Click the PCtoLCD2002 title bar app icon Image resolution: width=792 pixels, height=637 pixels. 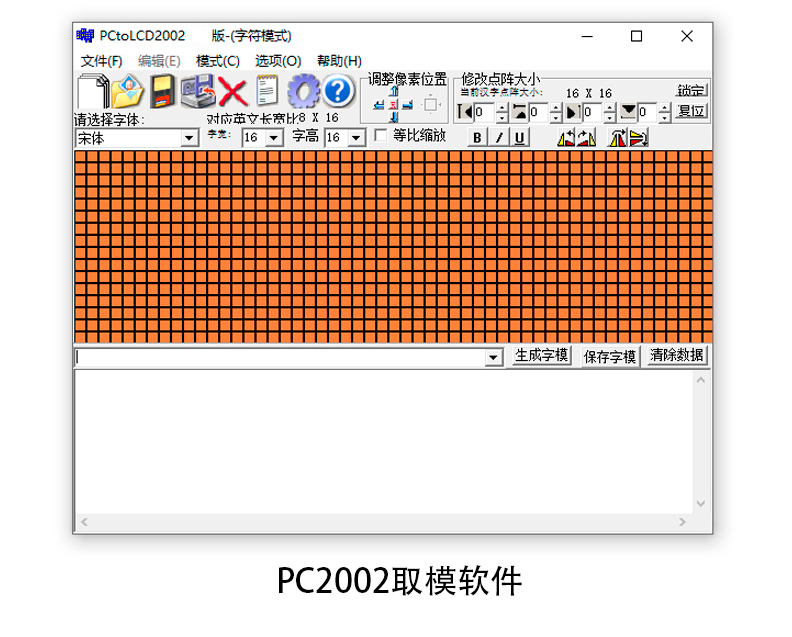click(85, 36)
